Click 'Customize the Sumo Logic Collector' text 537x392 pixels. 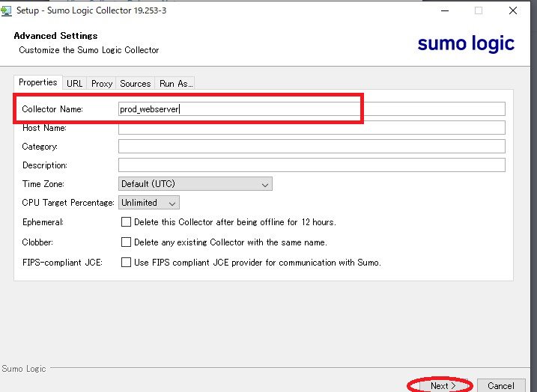89,50
